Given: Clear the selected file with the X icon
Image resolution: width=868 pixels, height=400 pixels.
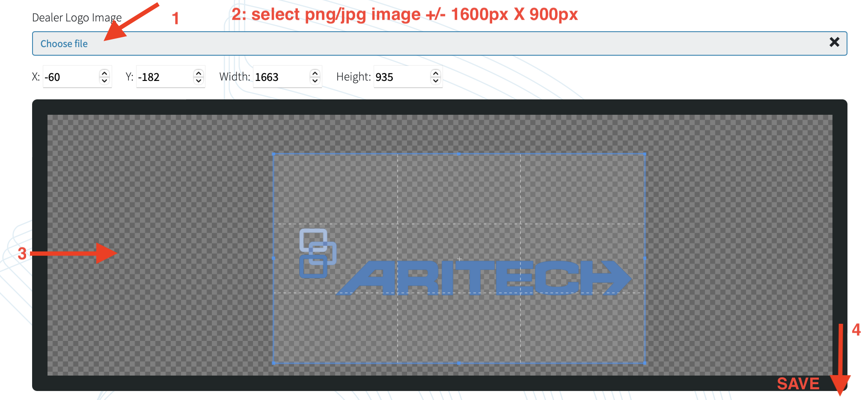Looking at the screenshot, I should (x=834, y=42).
